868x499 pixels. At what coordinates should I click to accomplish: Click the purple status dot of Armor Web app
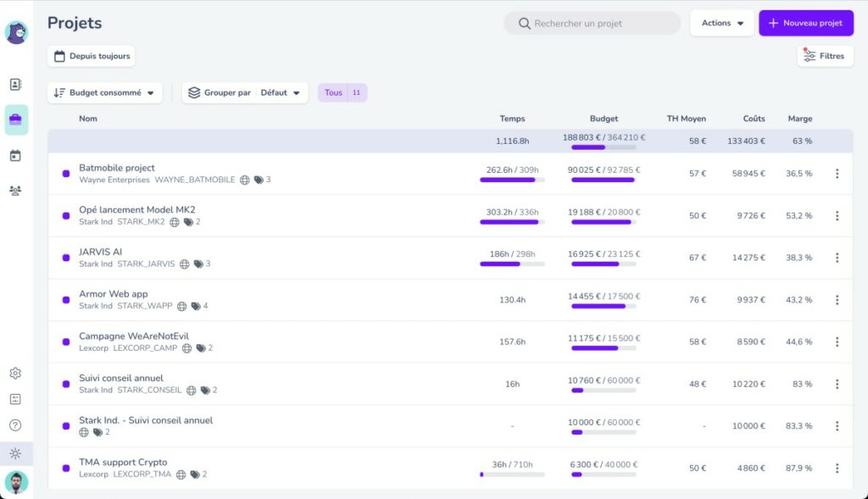pyautogui.click(x=66, y=300)
